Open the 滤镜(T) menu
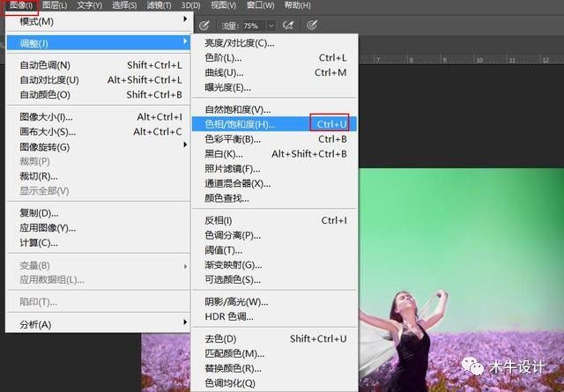The image size is (564, 392). pyautogui.click(x=159, y=5)
